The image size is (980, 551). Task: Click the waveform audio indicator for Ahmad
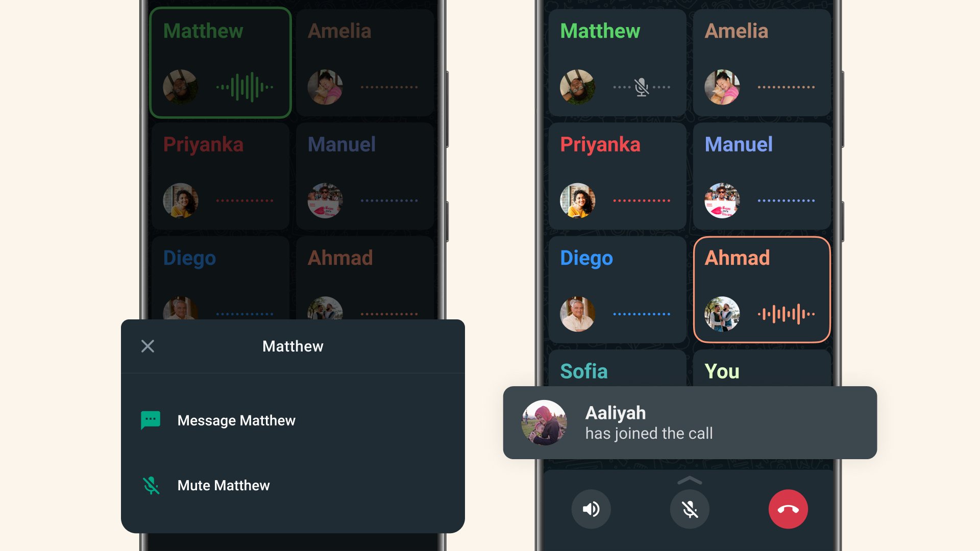click(784, 313)
